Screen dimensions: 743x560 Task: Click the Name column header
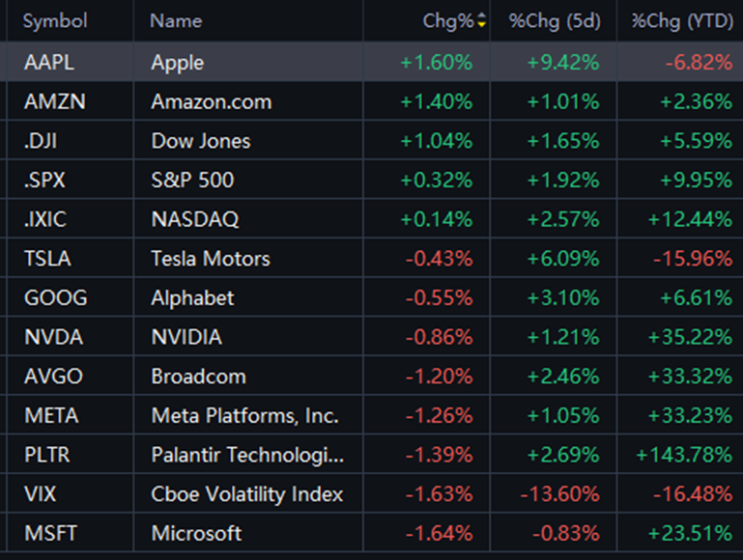pyautogui.click(x=177, y=21)
